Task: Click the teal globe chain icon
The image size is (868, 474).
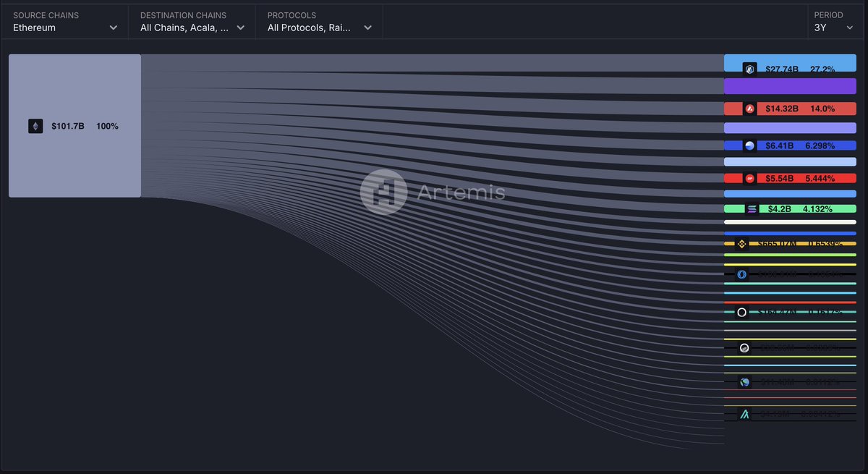Action: tap(744, 381)
